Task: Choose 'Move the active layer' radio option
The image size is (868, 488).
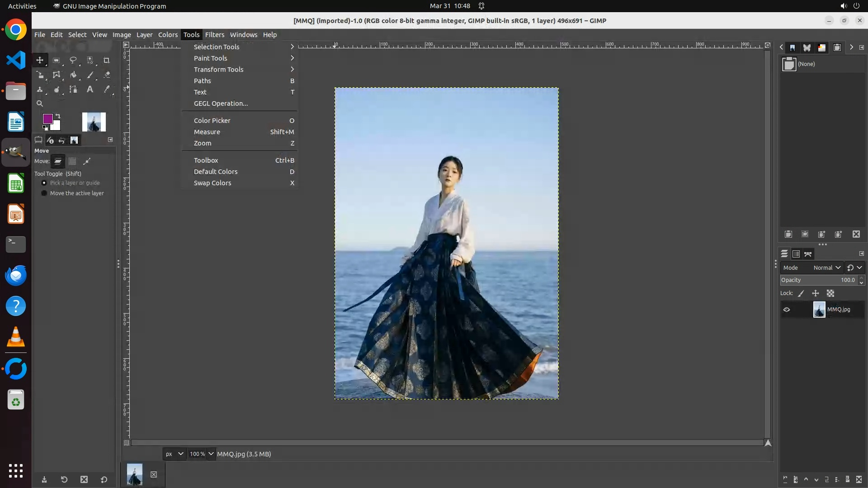Action: tap(44, 193)
